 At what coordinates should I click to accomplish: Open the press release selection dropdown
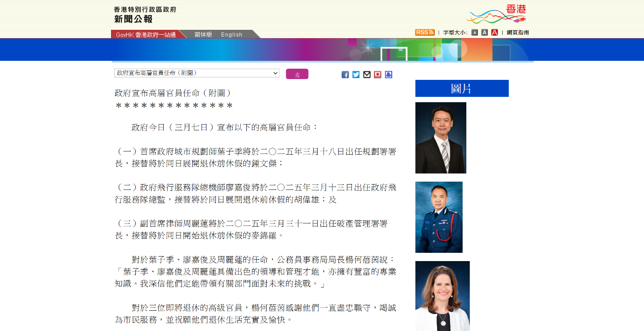pos(197,73)
